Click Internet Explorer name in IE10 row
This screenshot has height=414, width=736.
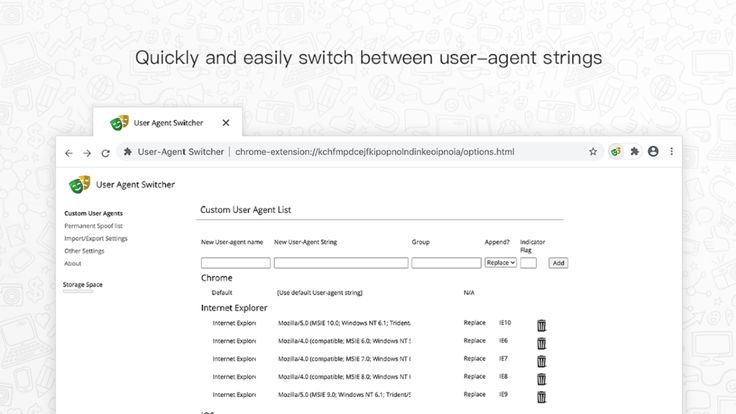(x=234, y=323)
